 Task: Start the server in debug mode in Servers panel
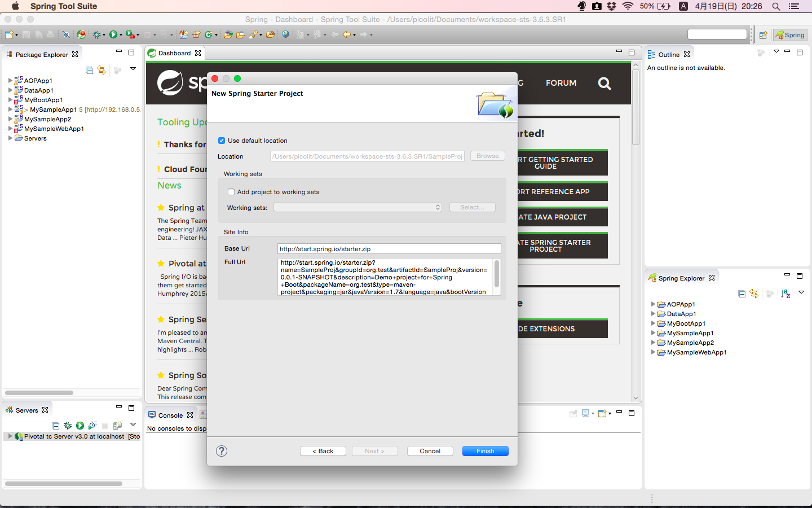click(x=68, y=426)
